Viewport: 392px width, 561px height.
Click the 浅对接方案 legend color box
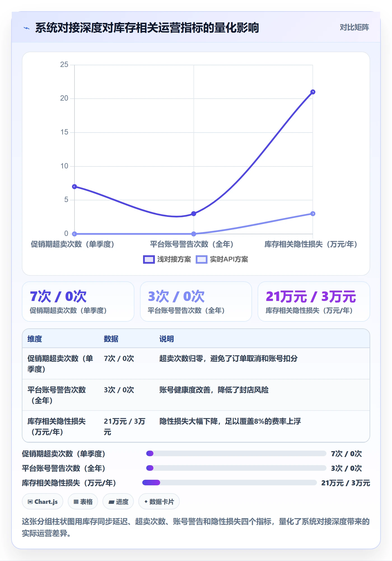coord(149,259)
